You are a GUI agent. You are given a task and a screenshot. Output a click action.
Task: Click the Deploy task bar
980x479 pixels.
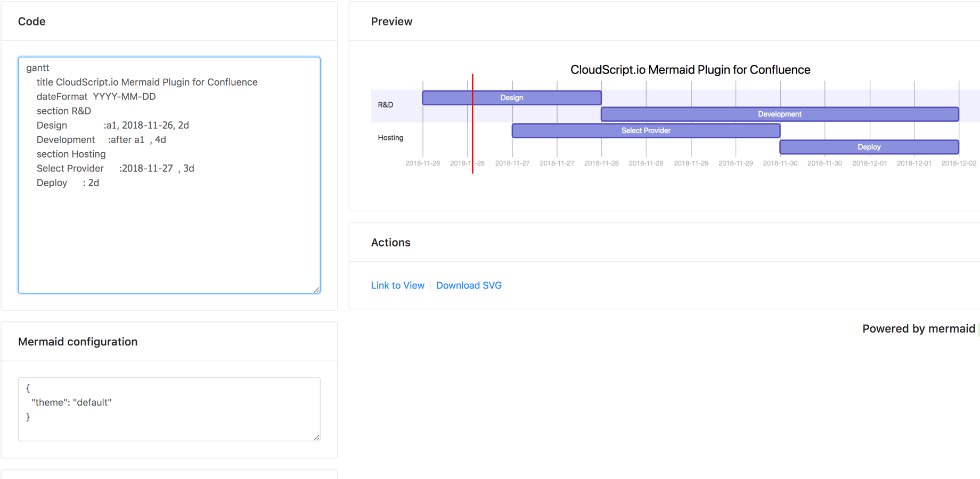869,147
